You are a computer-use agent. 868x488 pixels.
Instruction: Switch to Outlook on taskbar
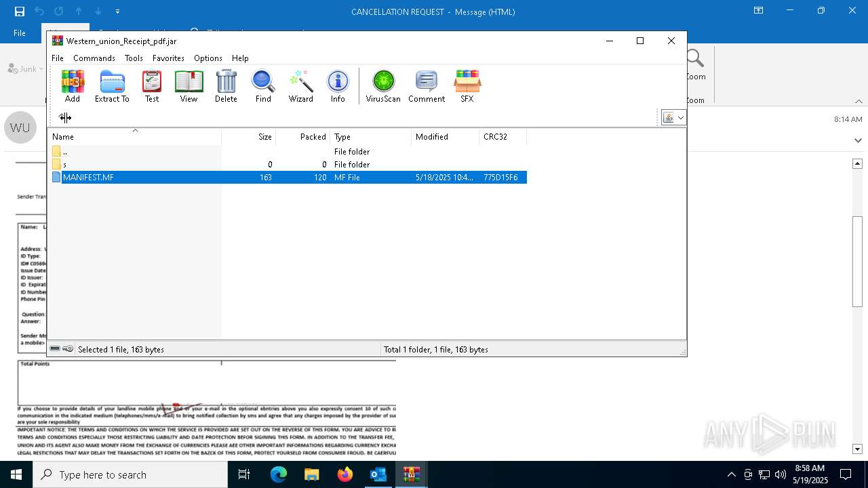tap(378, 474)
